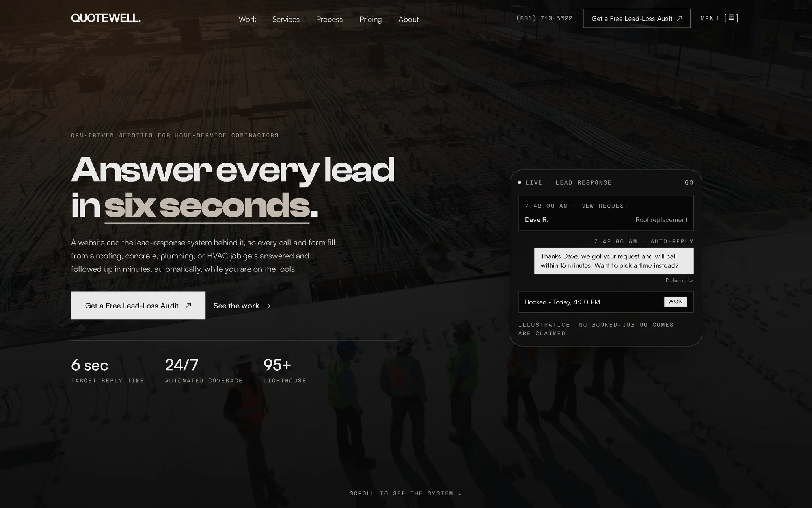Open the Pricing nav item
Image resolution: width=812 pixels, height=508 pixels.
[x=370, y=19]
